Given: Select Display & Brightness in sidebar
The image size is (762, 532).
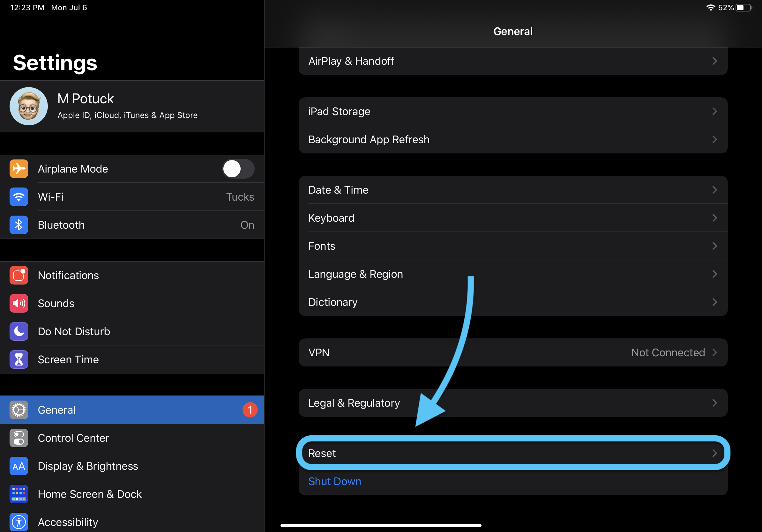Looking at the screenshot, I should [88, 466].
